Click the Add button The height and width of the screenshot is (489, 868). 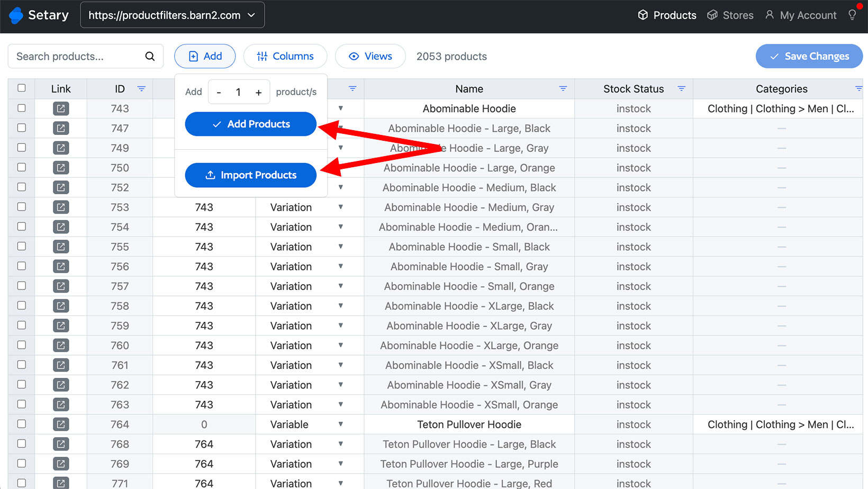pyautogui.click(x=205, y=56)
